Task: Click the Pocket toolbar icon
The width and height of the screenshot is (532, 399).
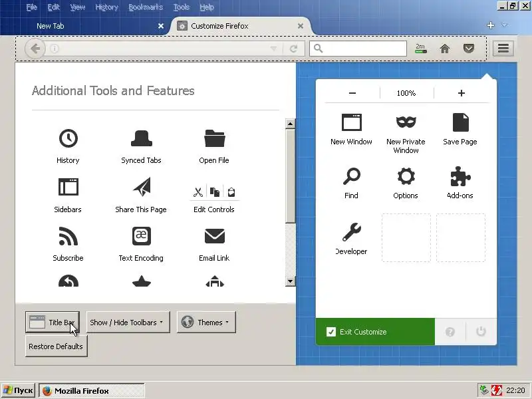Action: (469, 49)
